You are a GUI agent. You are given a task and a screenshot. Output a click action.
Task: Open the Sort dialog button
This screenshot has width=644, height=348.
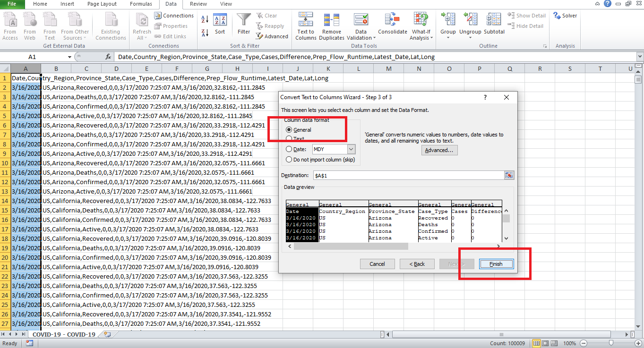[220, 25]
